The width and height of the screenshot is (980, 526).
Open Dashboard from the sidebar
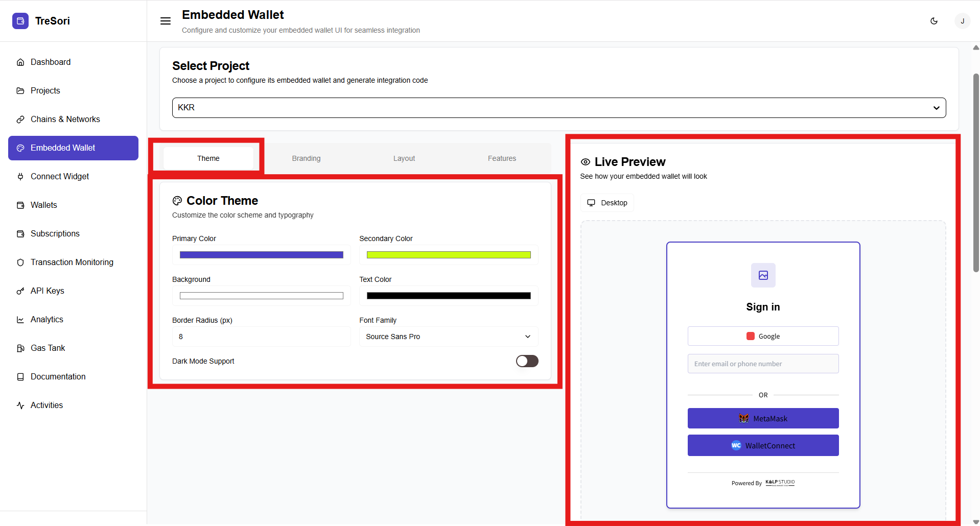click(51, 62)
